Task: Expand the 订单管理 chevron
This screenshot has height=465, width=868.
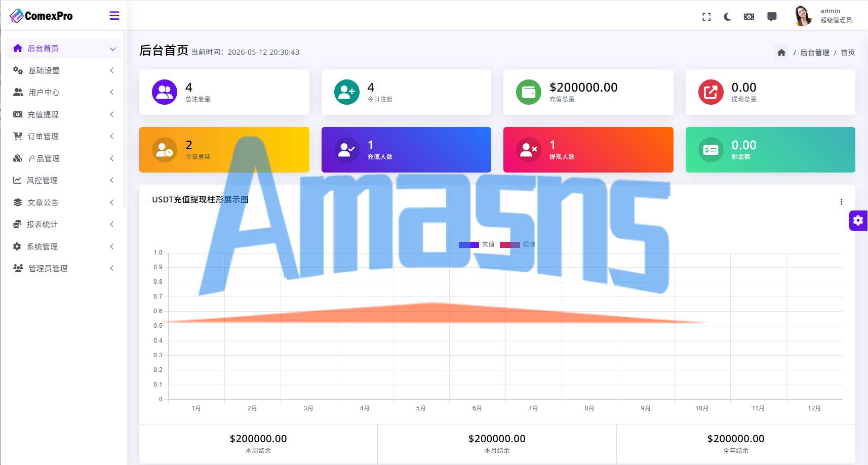Action: [112, 136]
